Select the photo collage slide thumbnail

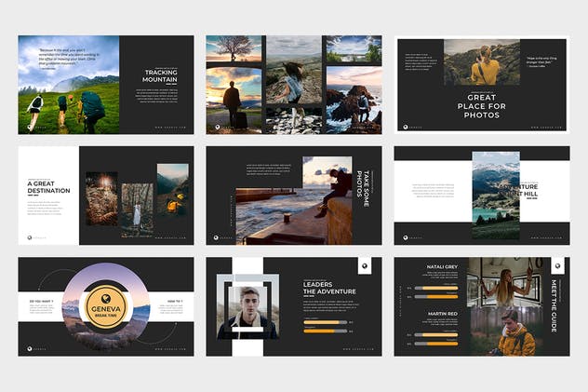pos(294,85)
